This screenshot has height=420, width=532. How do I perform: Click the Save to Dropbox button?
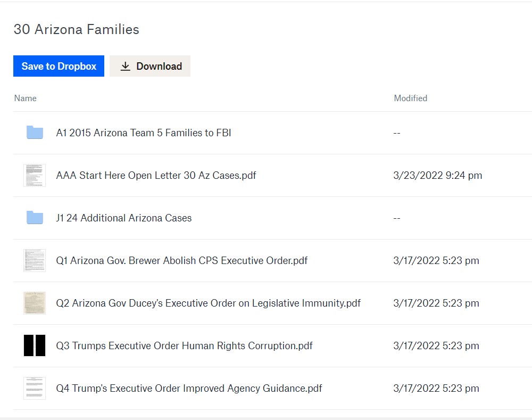(59, 66)
